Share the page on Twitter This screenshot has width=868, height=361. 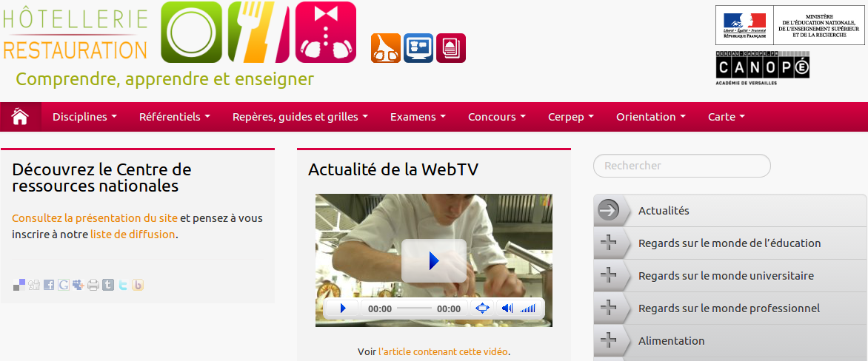[x=123, y=286]
